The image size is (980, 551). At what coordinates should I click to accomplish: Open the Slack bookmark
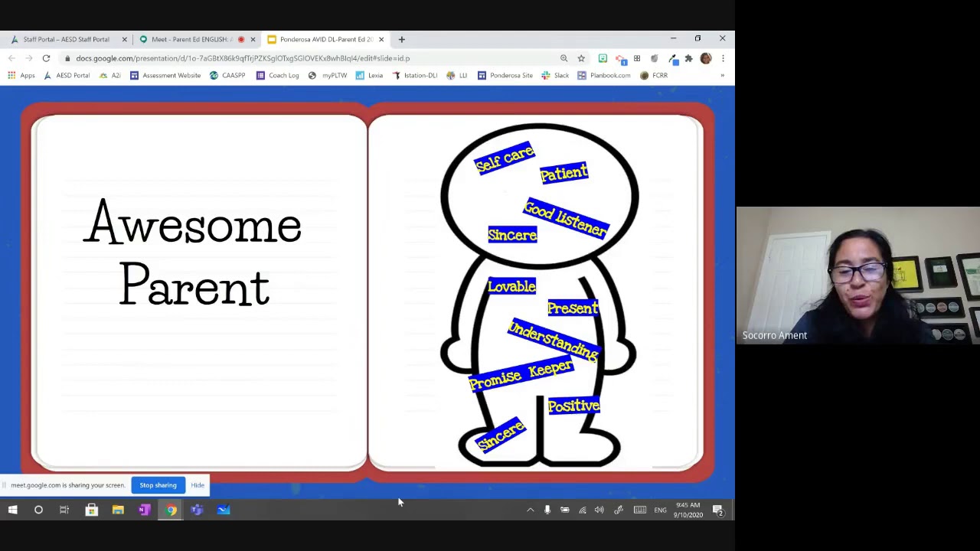coord(555,75)
